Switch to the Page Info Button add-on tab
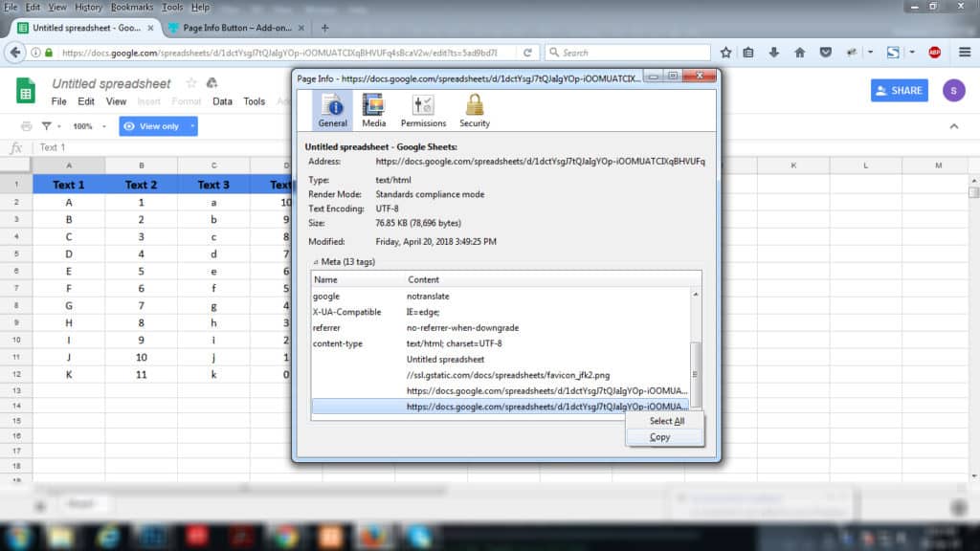The image size is (980, 551). coord(236,28)
